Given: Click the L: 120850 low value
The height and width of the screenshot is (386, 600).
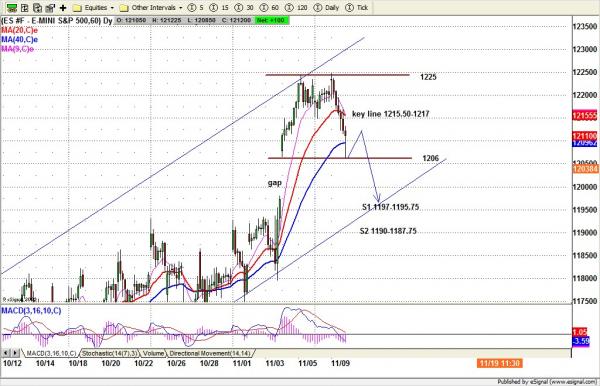Looking at the screenshot, I should [x=201, y=20].
